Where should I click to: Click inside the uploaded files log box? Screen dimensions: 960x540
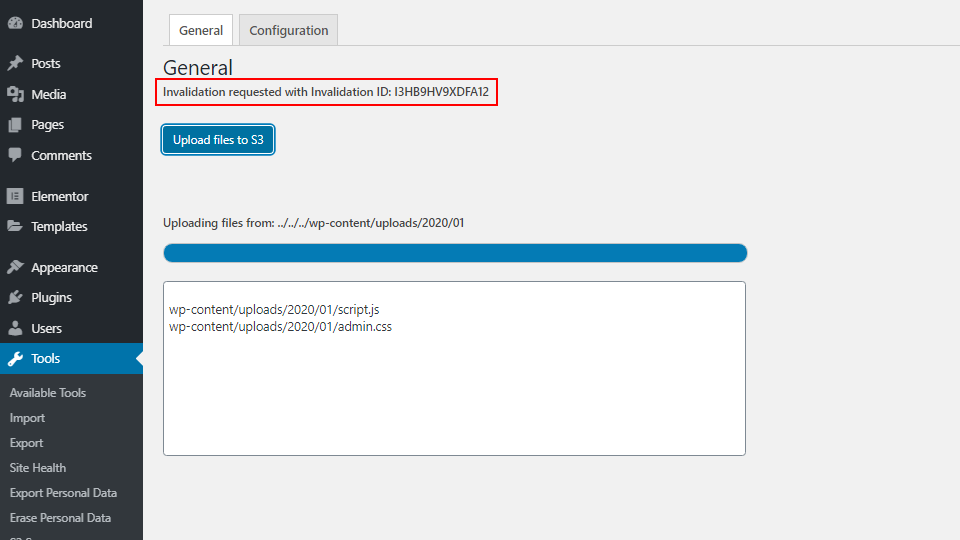click(x=454, y=369)
